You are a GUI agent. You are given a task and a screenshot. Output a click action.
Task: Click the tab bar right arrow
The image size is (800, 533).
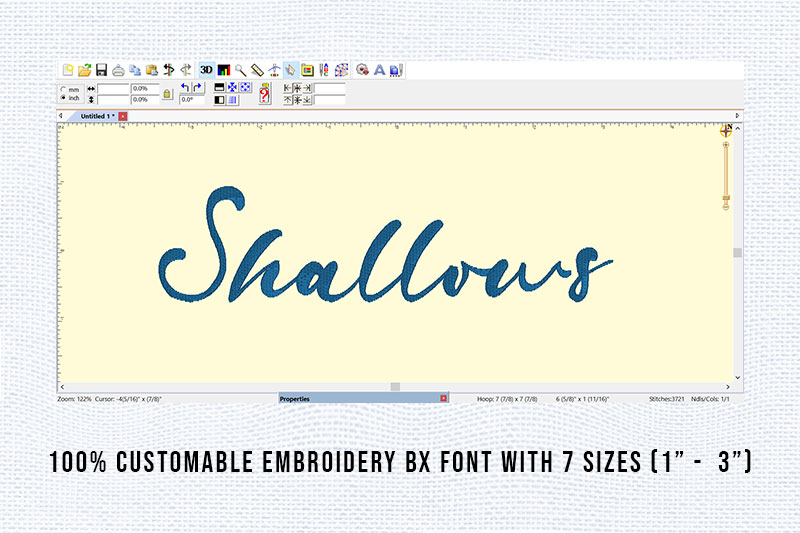click(x=737, y=116)
